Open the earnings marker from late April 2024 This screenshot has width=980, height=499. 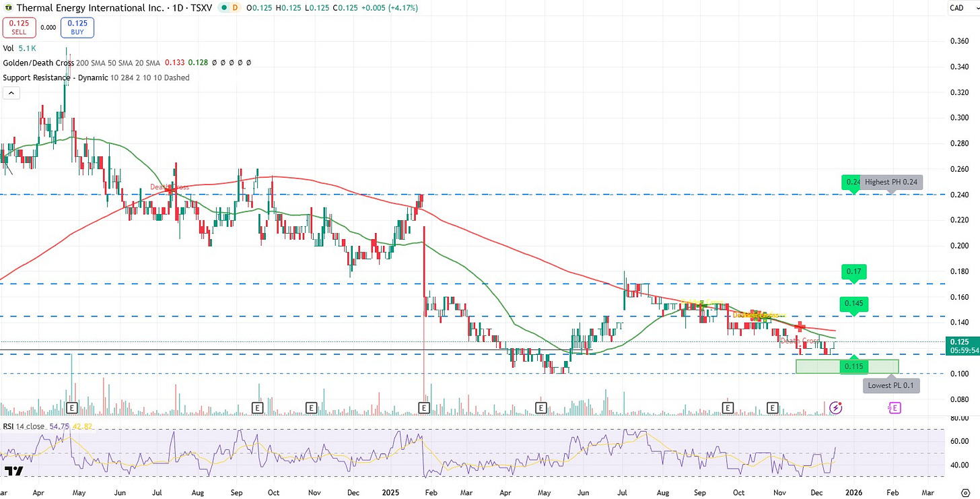click(x=73, y=407)
